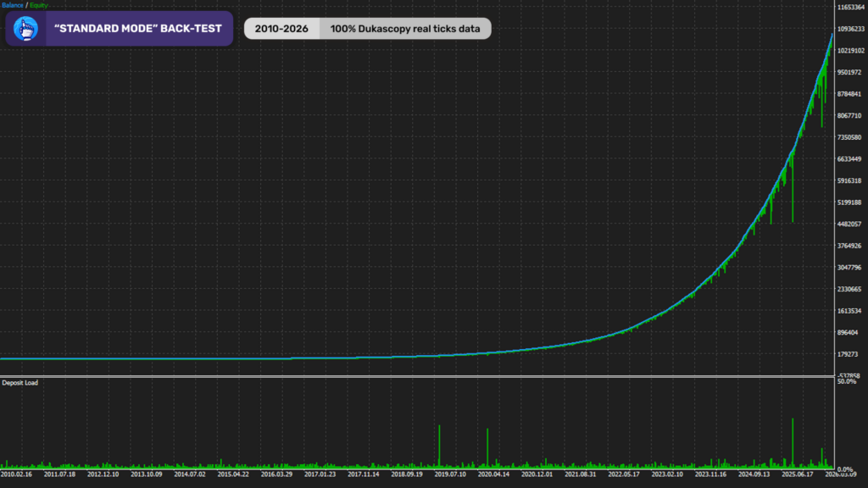Click the 50.0% deposit load axis label
The image size is (868, 488).
[x=847, y=382]
